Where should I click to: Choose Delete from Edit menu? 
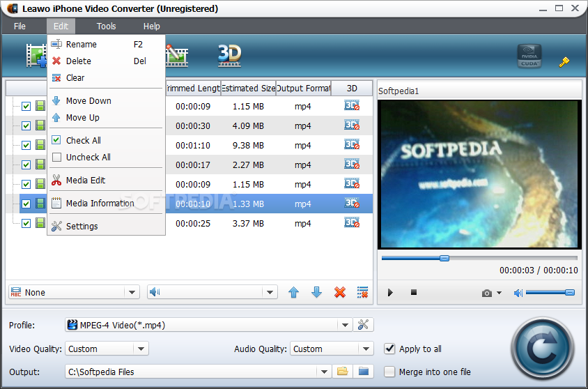point(106,61)
